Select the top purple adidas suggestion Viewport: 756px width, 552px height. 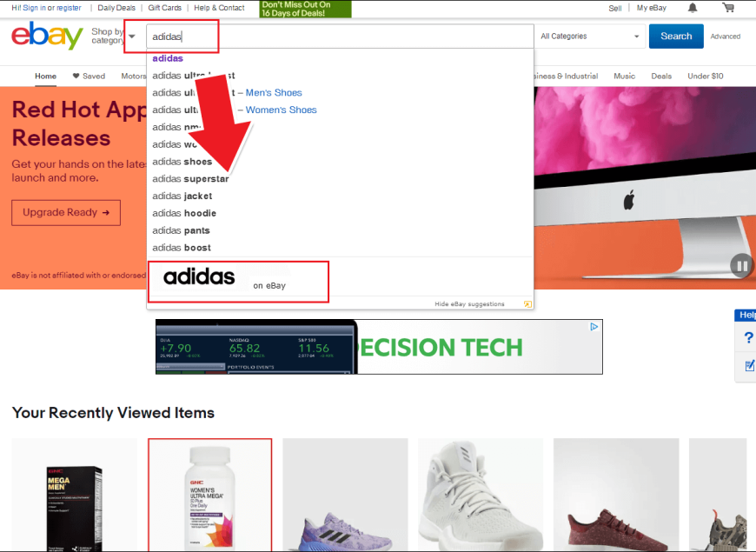(168, 58)
